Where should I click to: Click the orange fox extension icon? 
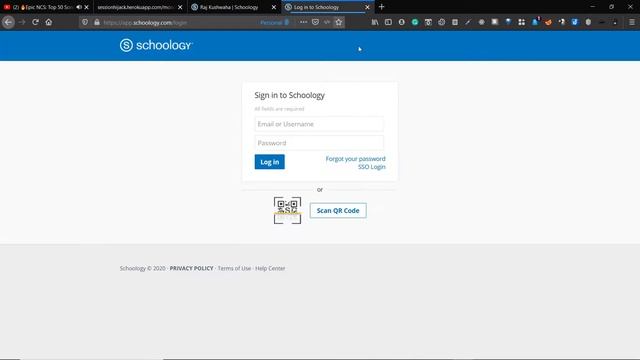[x=548, y=22]
